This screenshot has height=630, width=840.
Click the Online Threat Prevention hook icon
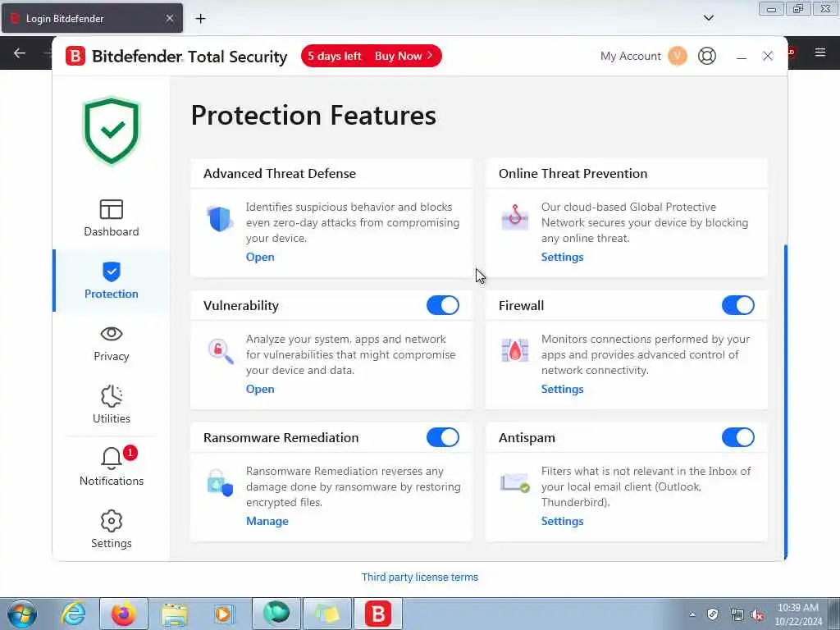point(515,217)
